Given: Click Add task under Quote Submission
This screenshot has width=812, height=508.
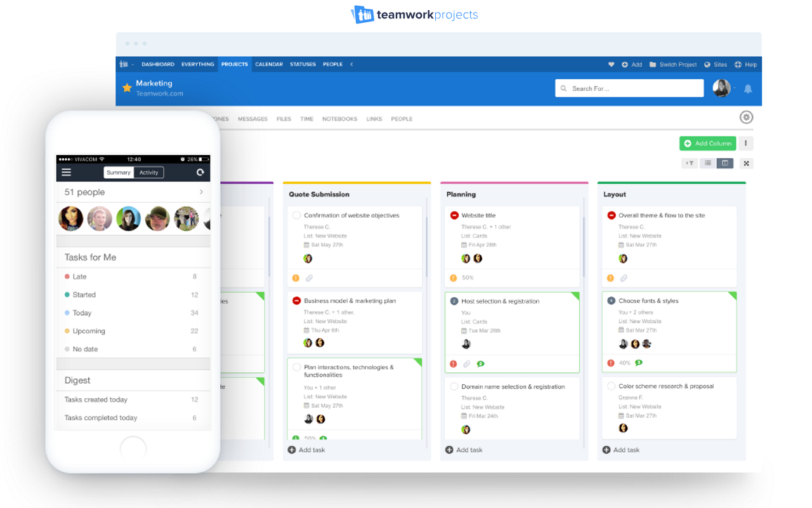Looking at the screenshot, I should (x=306, y=450).
